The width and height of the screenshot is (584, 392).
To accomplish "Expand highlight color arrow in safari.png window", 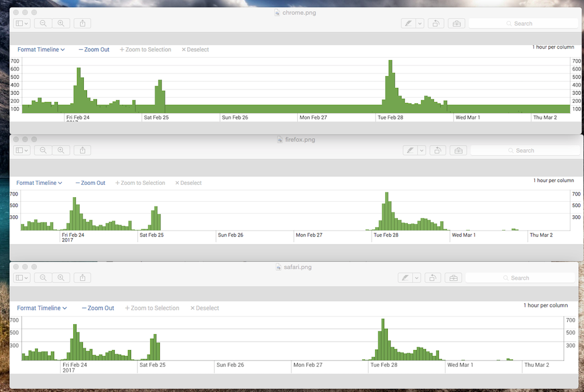I will pos(417,278).
